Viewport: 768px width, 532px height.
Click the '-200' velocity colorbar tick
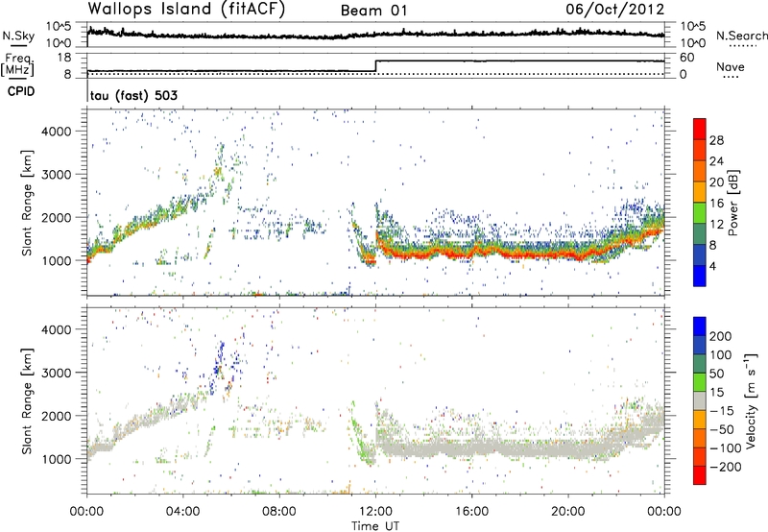[725, 467]
